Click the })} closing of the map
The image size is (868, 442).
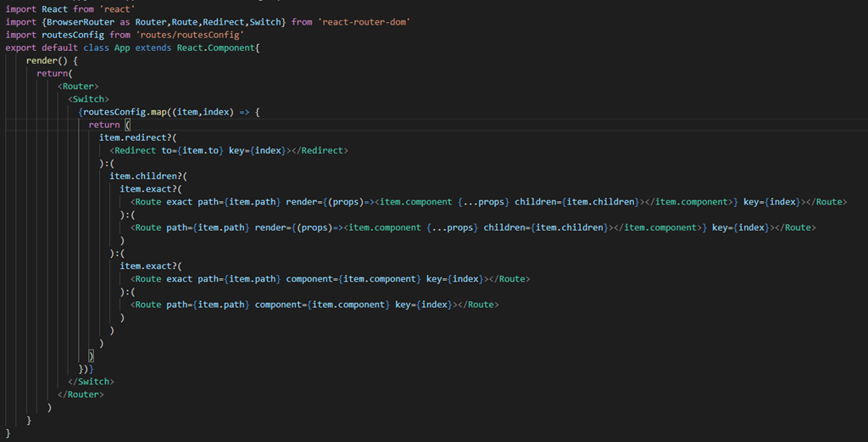(x=86, y=369)
